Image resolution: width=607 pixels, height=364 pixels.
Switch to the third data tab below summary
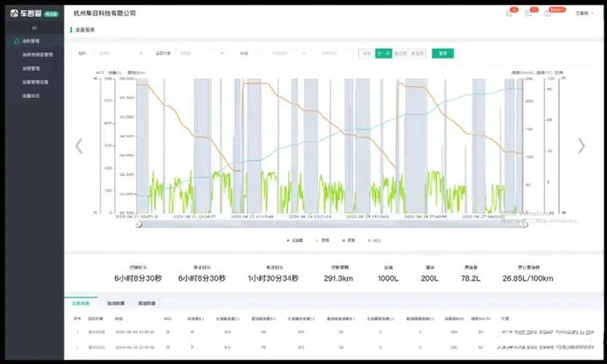(x=147, y=303)
